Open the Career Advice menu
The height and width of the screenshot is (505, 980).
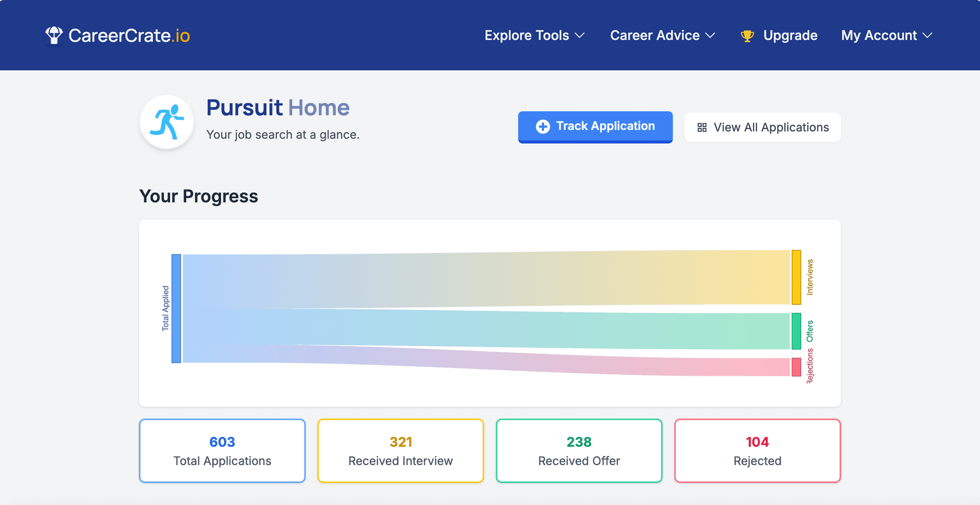(663, 35)
